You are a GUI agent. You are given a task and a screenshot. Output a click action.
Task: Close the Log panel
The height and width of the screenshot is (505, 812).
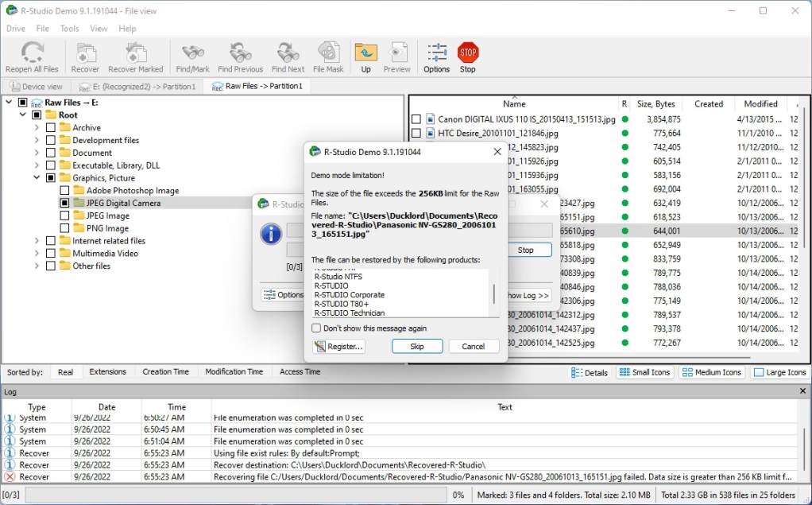802,391
